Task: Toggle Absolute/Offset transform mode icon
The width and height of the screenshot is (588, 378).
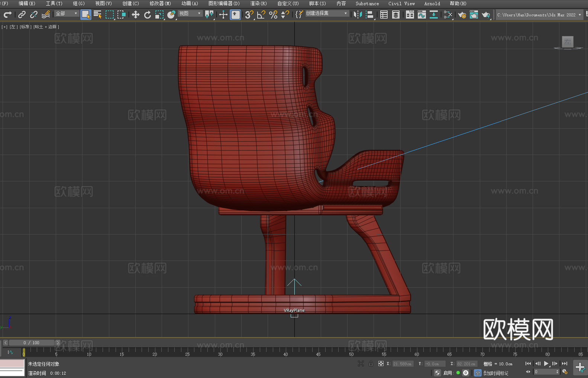Action: tap(381, 364)
